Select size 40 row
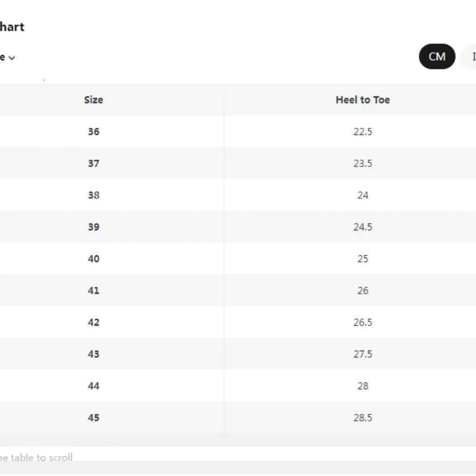The image size is (476, 476). (x=238, y=259)
